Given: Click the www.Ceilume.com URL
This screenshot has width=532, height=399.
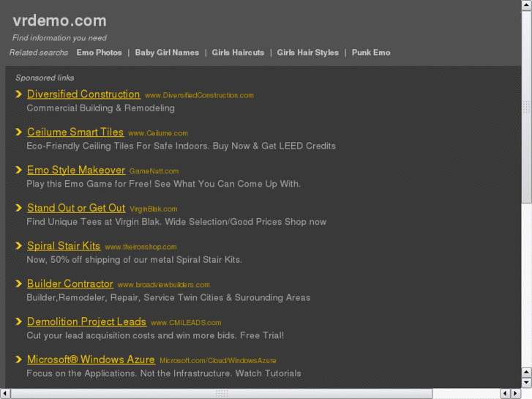Looking at the screenshot, I should click(158, 133).
